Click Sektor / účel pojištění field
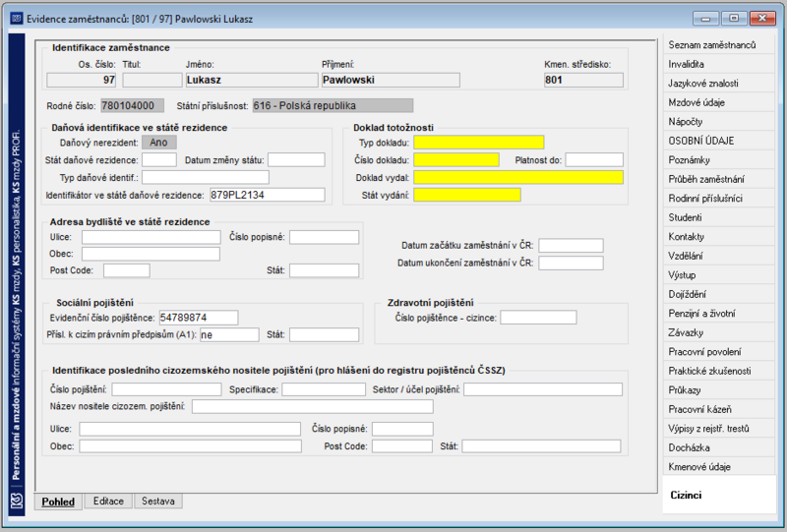Screen dimensions: 787x532 pyautogui.click(x=543, y=389)
